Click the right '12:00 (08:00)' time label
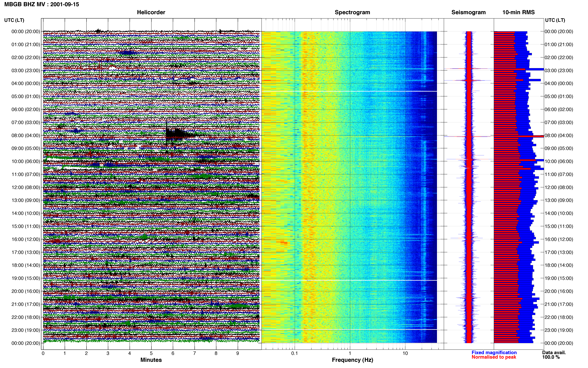588x368 pixels. 559,187
